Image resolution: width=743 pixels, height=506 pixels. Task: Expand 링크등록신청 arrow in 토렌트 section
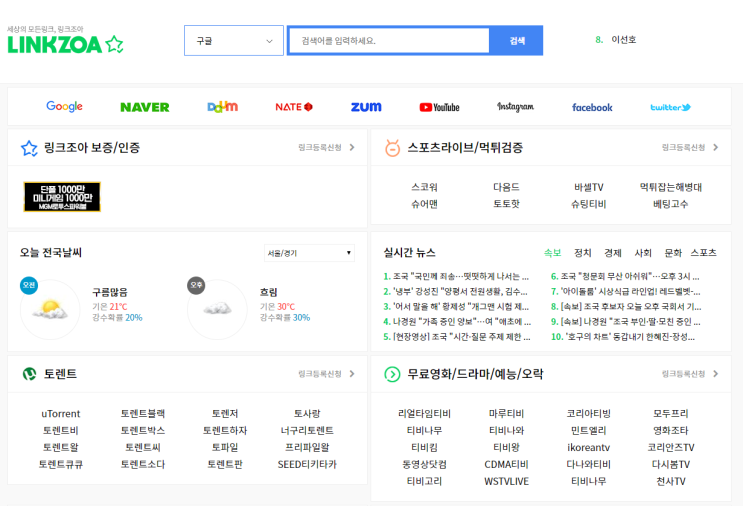click(x=352, y=374)
